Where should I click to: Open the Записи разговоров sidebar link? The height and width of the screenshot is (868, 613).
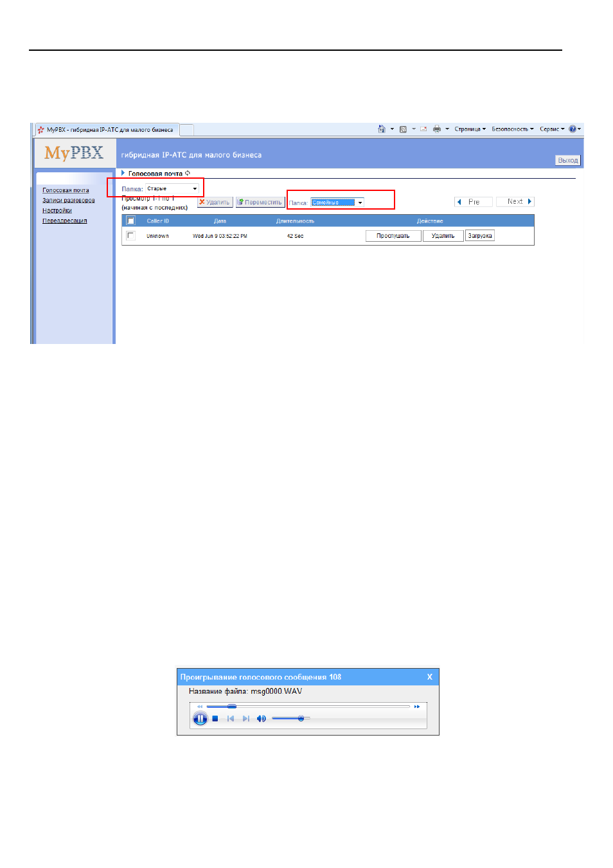[69, 201]
